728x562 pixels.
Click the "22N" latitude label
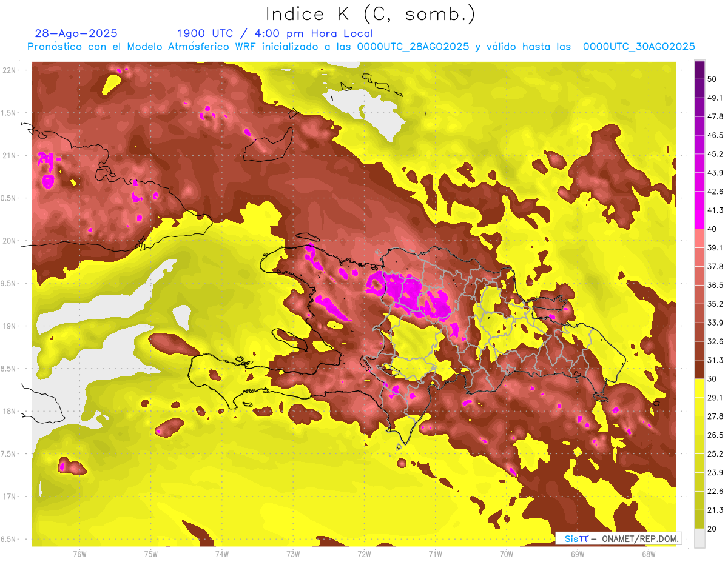[x=9, y=70]
